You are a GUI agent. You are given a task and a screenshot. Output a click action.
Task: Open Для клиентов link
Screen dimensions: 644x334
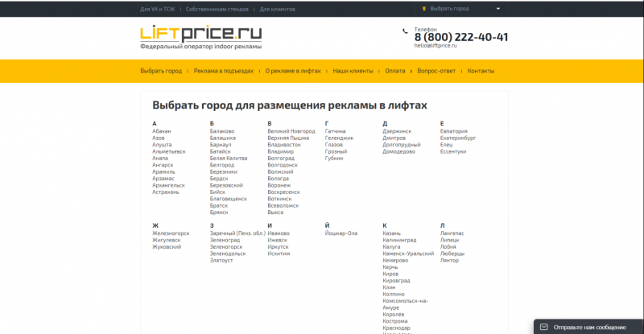[277, 9]
